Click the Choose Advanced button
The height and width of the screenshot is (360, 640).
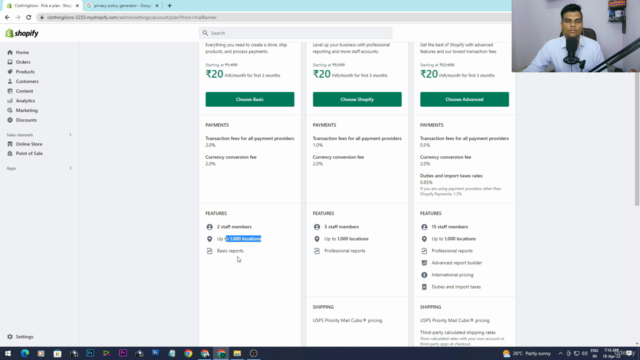pyautogui.click(x=464, y=99)
